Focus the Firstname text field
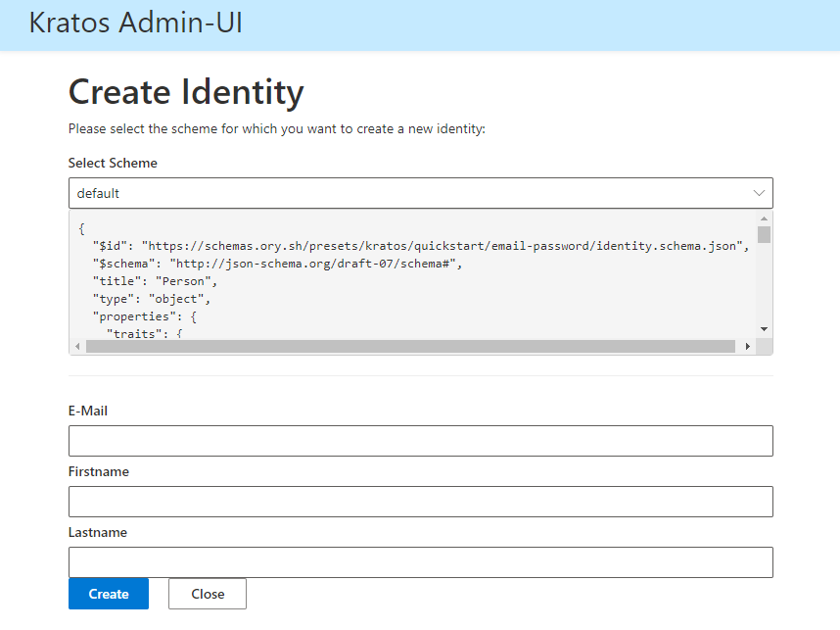The width and height of the screenshot is (840, 630). (x=421, y=502)
